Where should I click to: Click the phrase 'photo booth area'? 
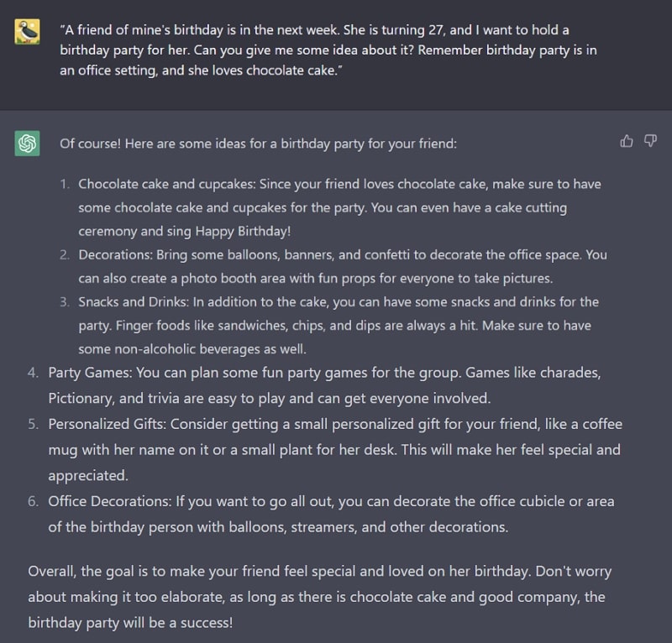click(x=234, y=279)
